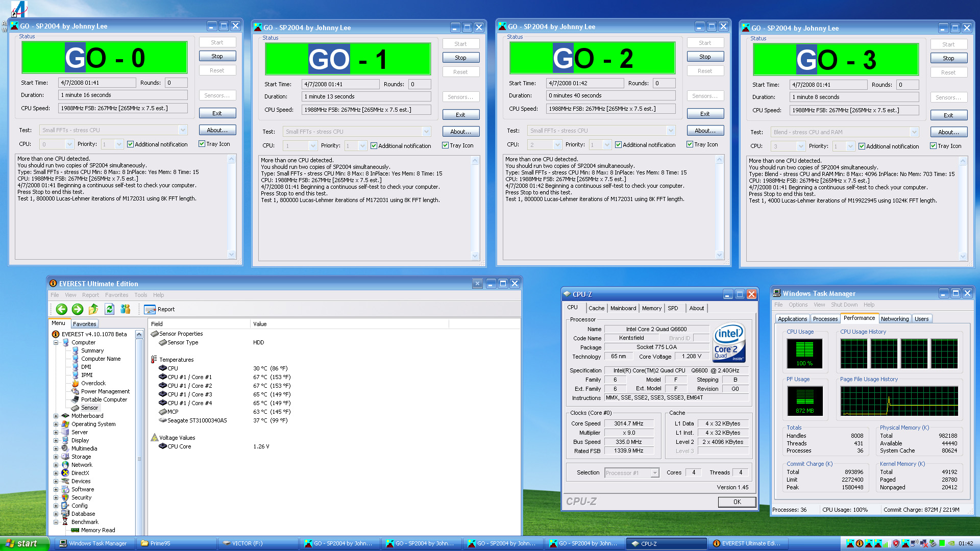Click the green CPU usage tray icon
Screen dimensions: 980x551
point(942,543)
